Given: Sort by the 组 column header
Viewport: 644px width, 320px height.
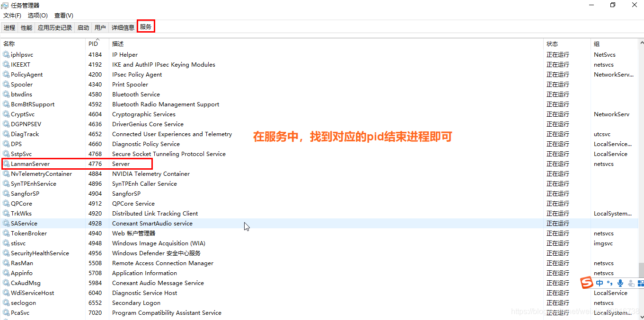Looking at the screenshot, I should tap(614, 43).
